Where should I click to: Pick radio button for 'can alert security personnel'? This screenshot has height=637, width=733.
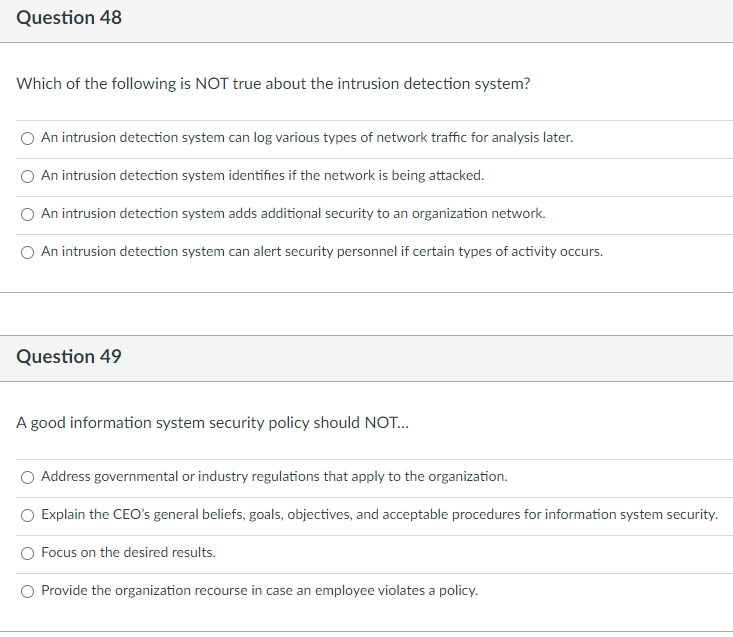point(28,252)
